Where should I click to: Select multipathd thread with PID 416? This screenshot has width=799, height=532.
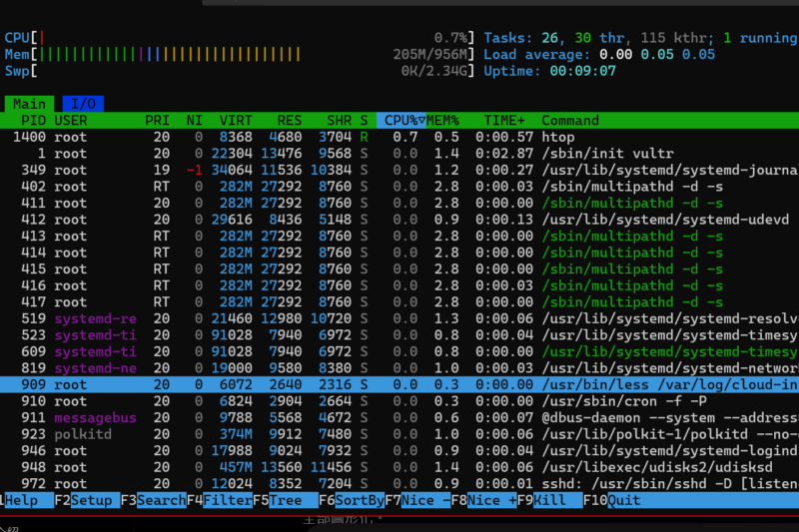tap(399, 285)
